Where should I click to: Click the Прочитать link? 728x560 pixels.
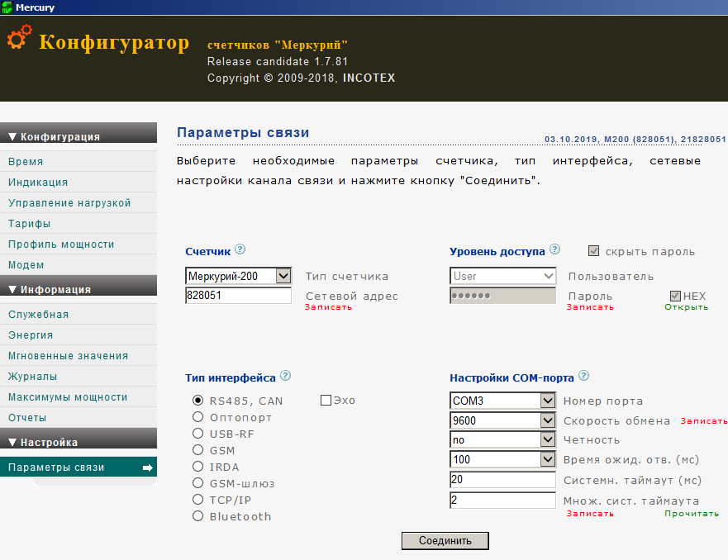pos(692,514)
